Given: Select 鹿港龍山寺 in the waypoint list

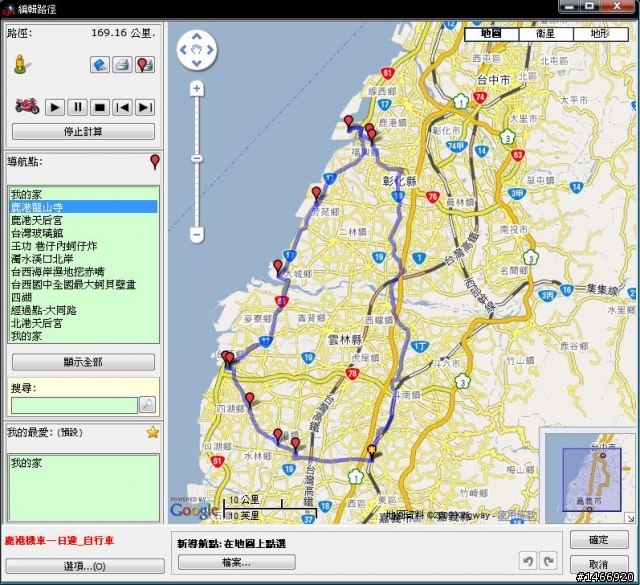Looking at the screenshot, I should (83, 207).
